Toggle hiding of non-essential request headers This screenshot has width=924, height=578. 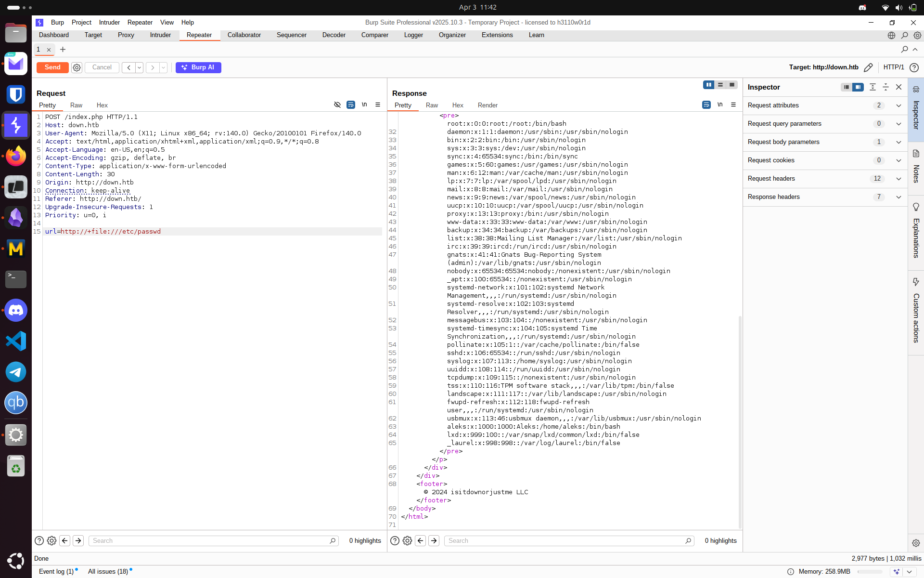coord(337,105)
